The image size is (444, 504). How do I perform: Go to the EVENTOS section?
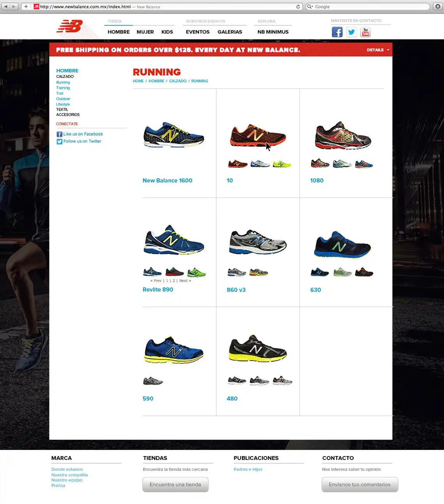pos(197,32)
